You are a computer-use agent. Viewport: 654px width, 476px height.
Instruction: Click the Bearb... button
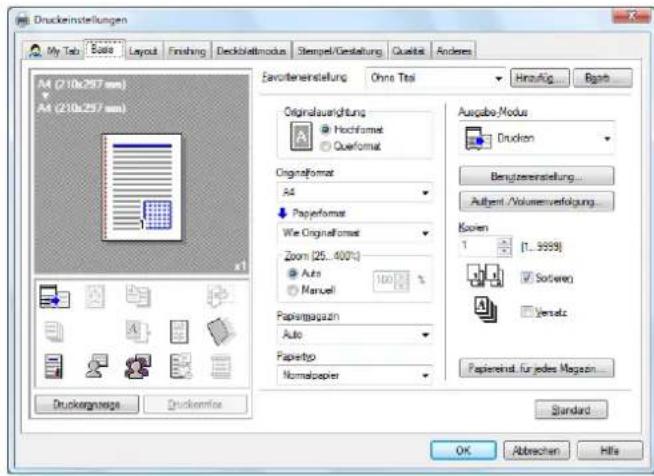603,78
